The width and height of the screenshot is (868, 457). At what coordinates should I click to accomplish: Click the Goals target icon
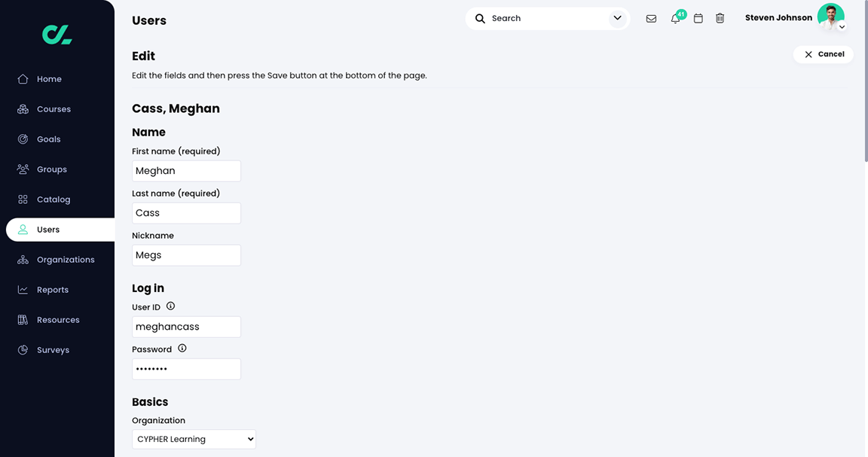coord(23,139)
